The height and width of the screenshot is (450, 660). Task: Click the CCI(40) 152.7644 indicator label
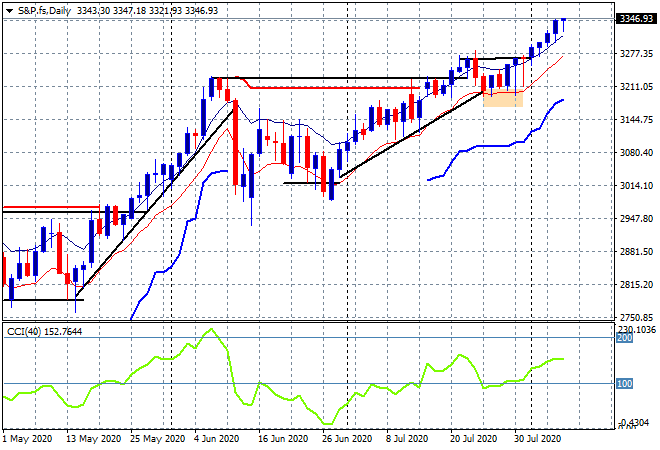click(x=45, y=332)
